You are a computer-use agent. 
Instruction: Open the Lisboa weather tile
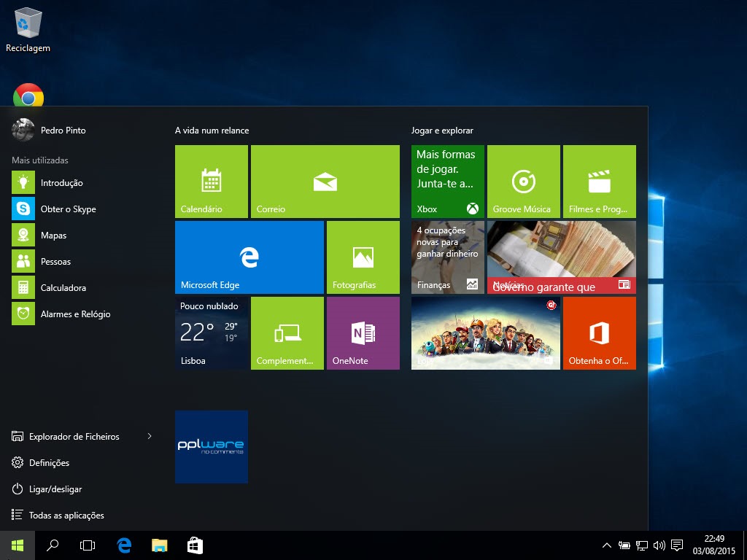212,332
